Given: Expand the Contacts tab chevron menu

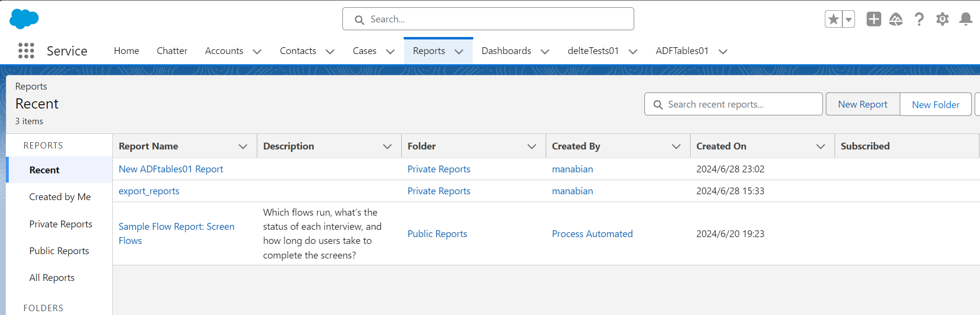Looking at the screenshot, I should click(x=330, y=52).
